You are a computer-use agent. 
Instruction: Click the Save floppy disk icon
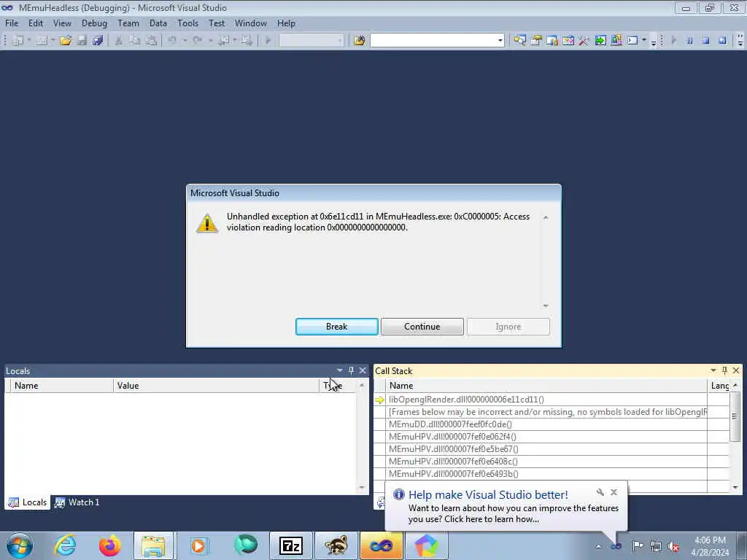click(82, 41)
